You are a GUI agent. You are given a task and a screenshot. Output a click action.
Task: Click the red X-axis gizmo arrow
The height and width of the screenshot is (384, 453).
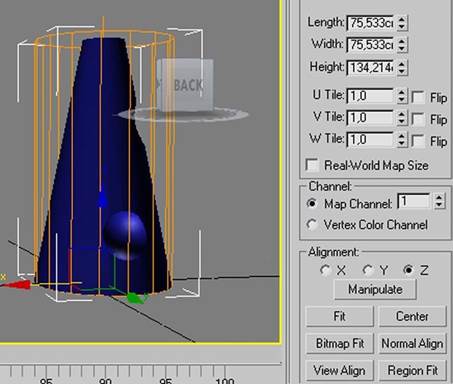tap(17, 285)
